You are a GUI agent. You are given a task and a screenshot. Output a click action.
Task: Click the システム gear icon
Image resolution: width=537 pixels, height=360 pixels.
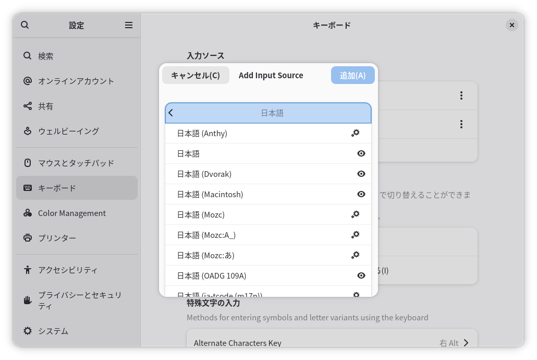click(x=27, y=331)
